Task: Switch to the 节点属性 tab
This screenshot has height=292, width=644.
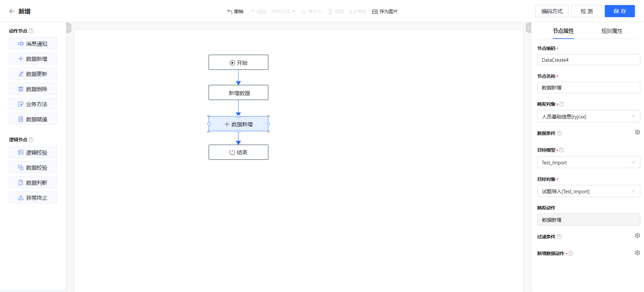Action: 563,31
